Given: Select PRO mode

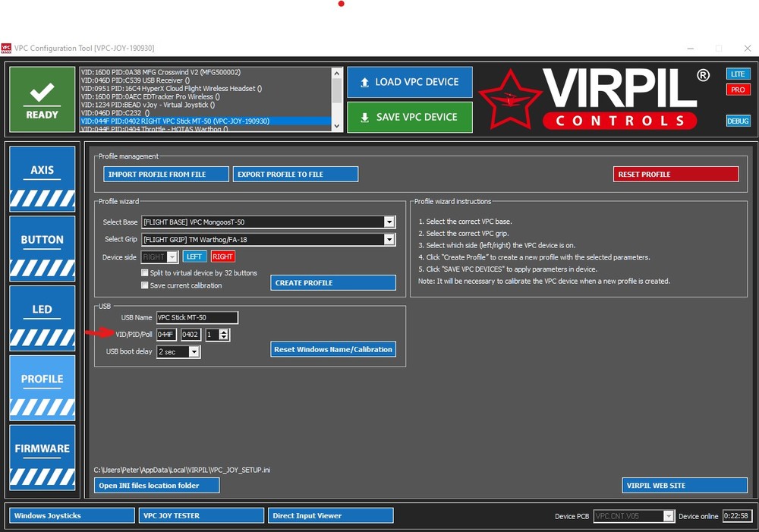Looking at the screenshot, I should (738, 90).
